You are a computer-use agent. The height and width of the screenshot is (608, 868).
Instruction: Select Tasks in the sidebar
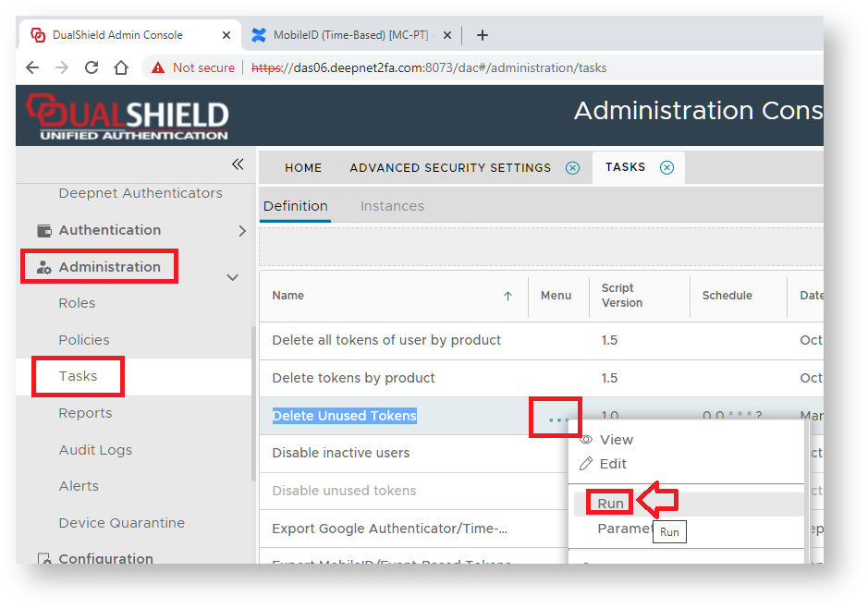(x=78, y=376)
